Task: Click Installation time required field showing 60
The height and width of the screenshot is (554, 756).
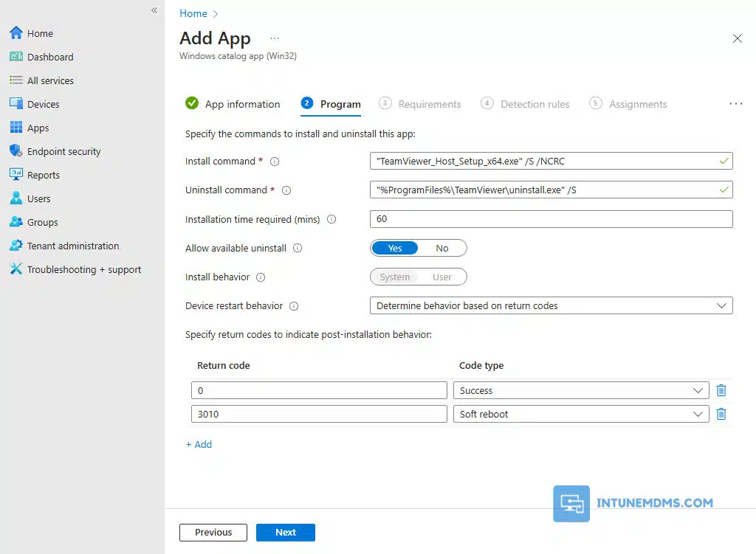Action: (x=551, y=218)
